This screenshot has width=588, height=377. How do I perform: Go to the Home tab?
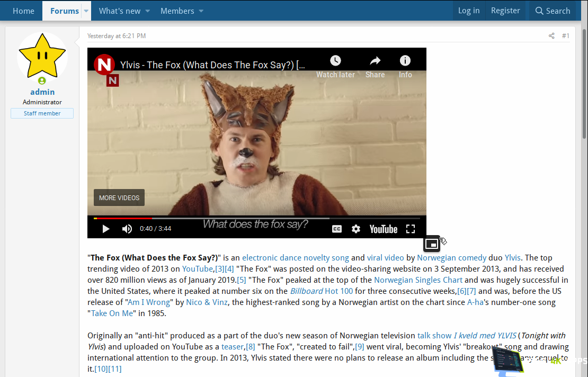[23, 11]
